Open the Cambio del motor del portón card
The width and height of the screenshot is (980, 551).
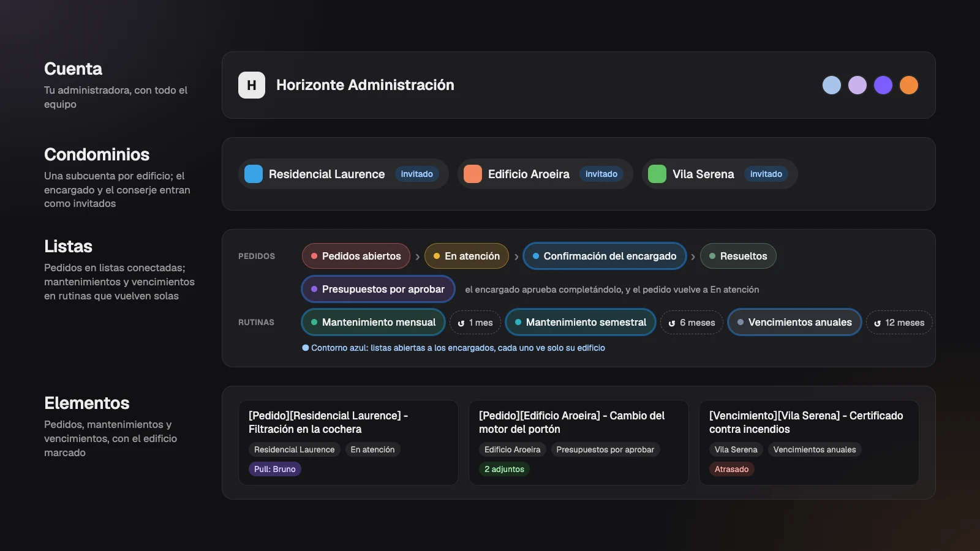pos(579,443)
